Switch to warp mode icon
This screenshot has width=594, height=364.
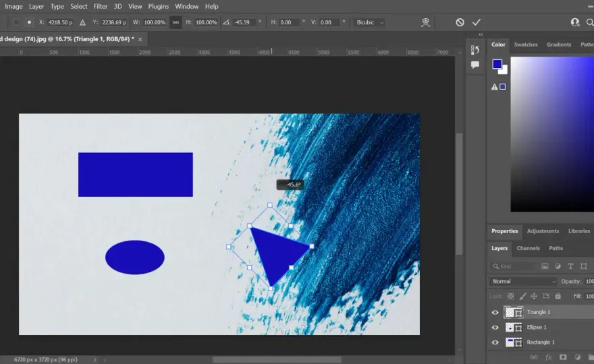click(x=425, y=22)
